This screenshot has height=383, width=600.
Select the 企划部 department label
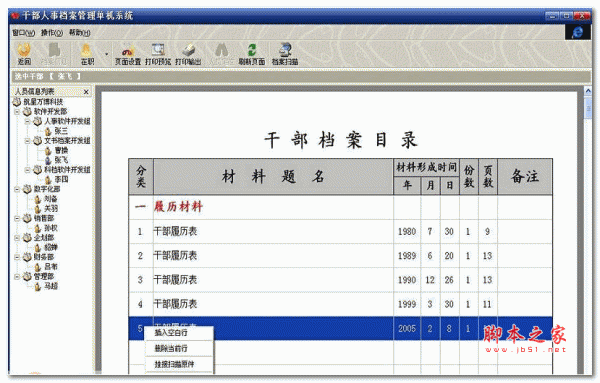[44, 238]
